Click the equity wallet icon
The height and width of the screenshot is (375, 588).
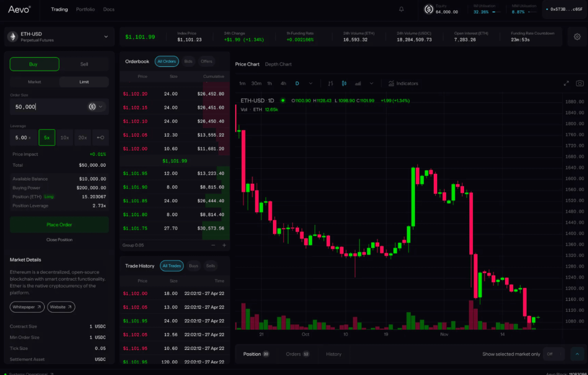(x=429, y=9)
